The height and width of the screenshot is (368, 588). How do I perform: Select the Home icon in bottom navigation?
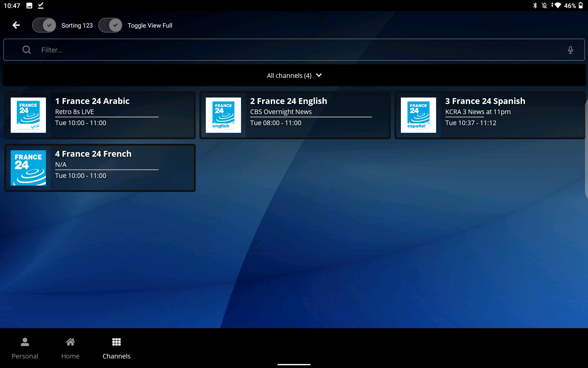(70, 342)
